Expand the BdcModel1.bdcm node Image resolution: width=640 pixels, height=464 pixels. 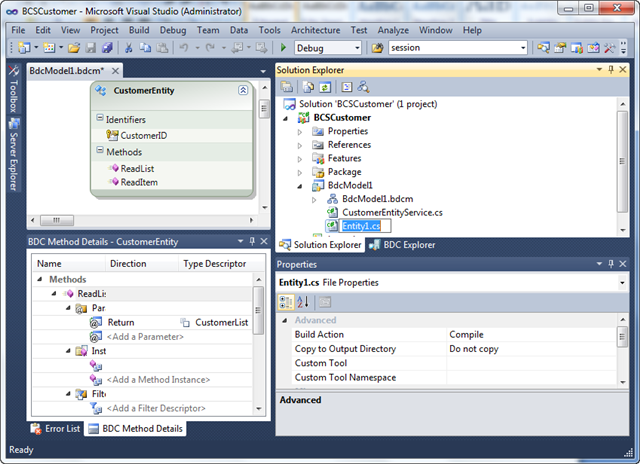(x=314, y=200)
